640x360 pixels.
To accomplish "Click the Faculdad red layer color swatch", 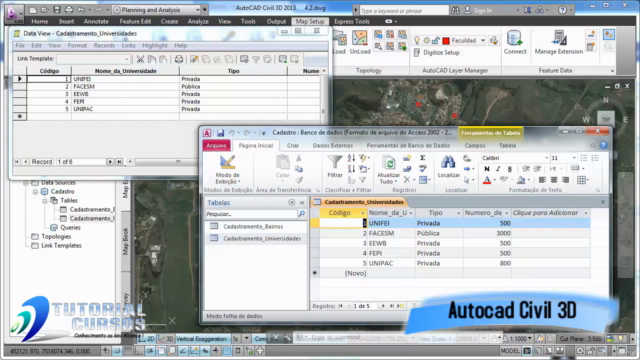I will [446, 40].
